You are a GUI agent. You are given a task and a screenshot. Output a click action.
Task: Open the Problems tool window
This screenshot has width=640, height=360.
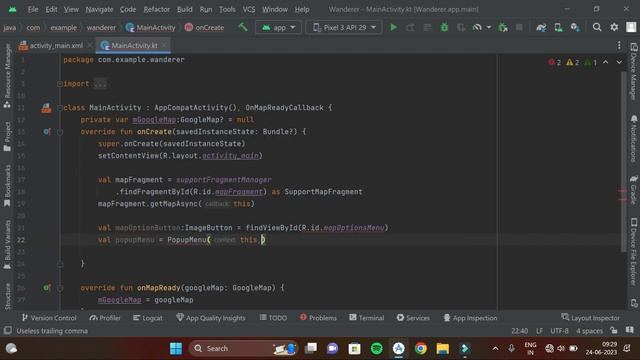[318, 318]
